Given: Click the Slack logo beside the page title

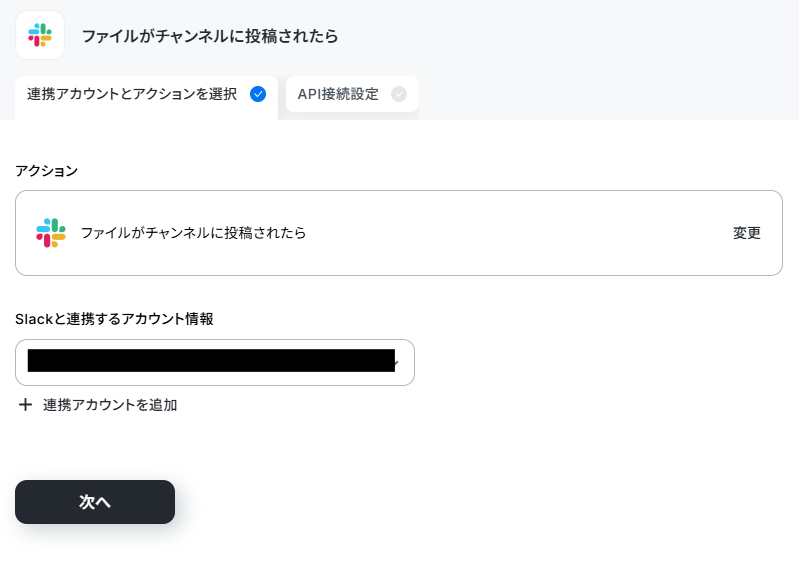Looking at the screenshot, I should 40,35.
